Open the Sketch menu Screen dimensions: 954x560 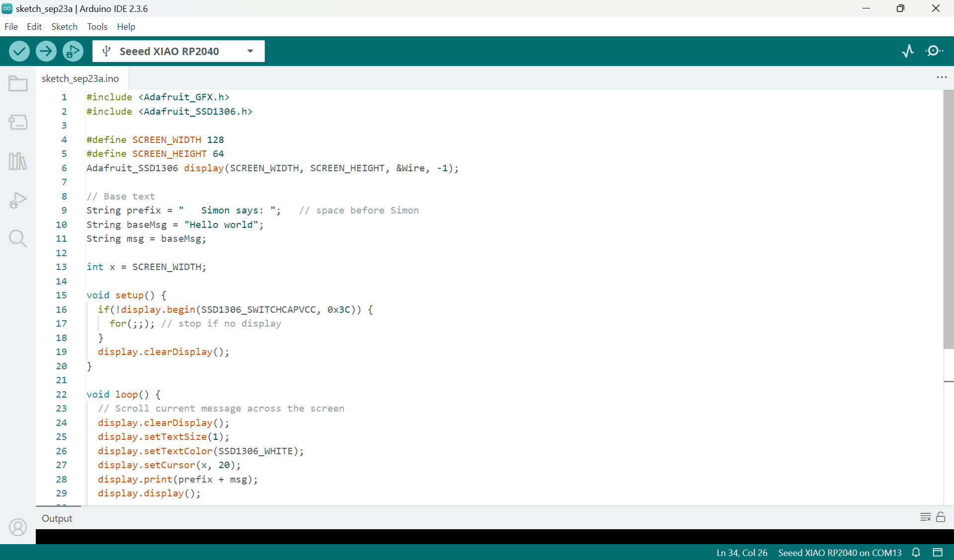pos(64,27)
